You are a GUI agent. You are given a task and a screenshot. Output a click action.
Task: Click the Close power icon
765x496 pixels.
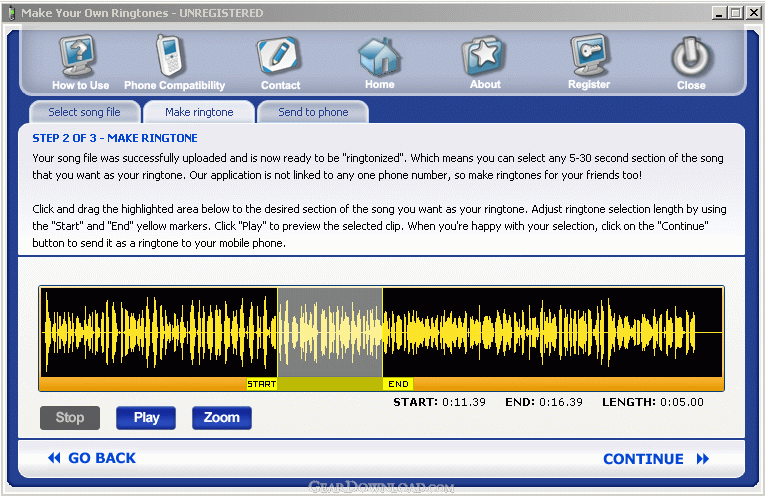click(691, 57)
